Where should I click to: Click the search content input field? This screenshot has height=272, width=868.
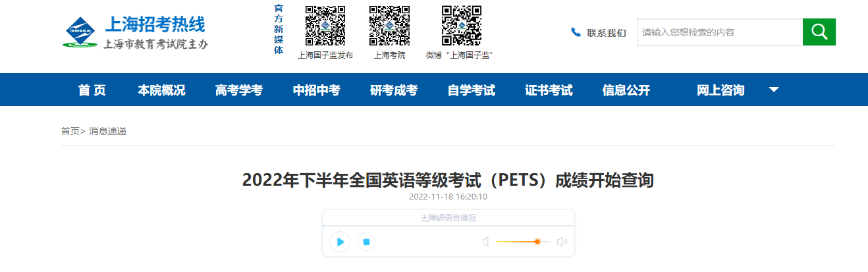[x=720, y=32]
